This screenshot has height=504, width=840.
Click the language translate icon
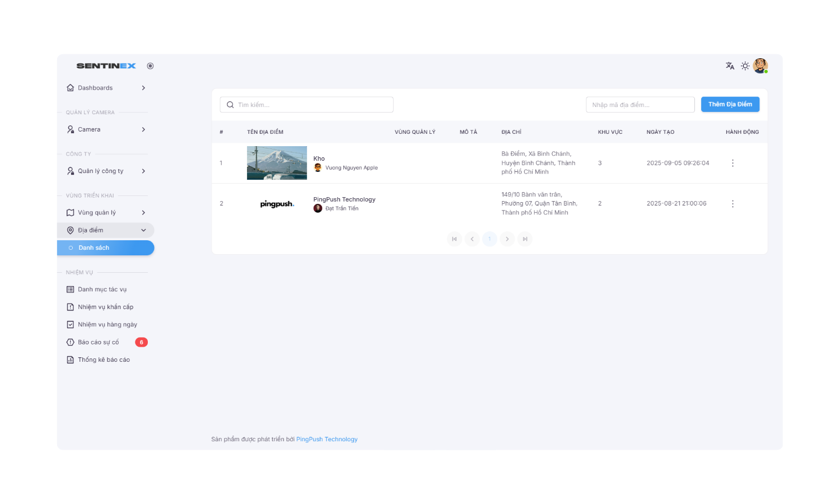(x=730, y=66)
